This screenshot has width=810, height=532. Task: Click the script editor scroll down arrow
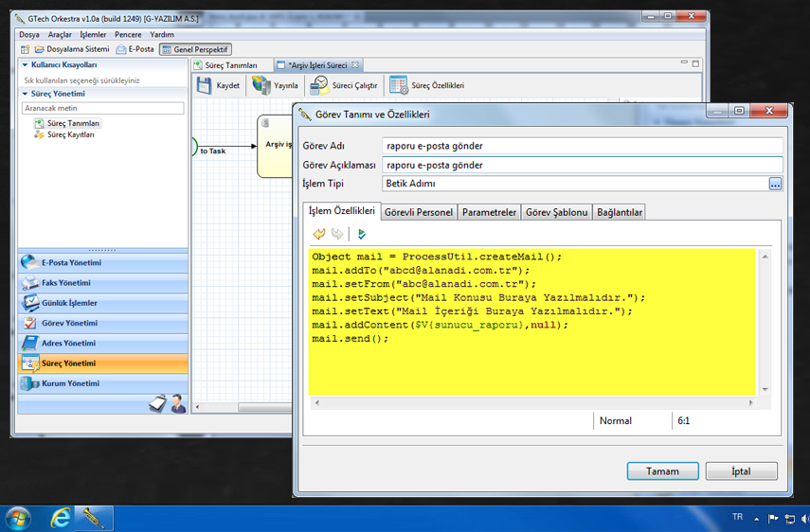pyautogui.click(x=765, y=390)
